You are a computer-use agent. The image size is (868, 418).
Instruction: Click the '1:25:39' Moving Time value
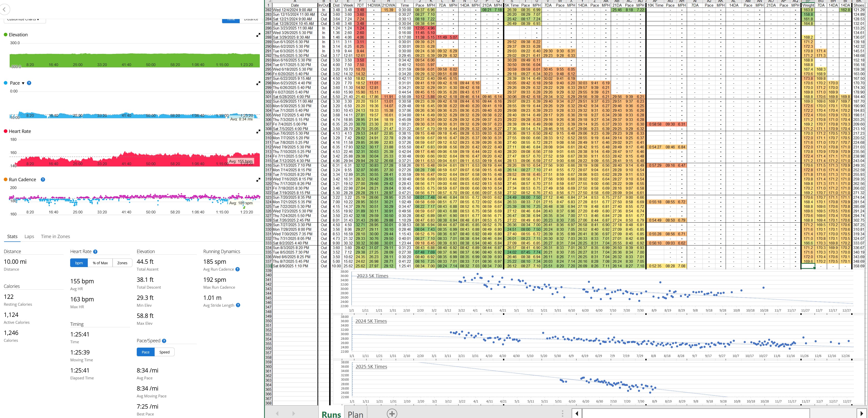[x=80, y=352]
